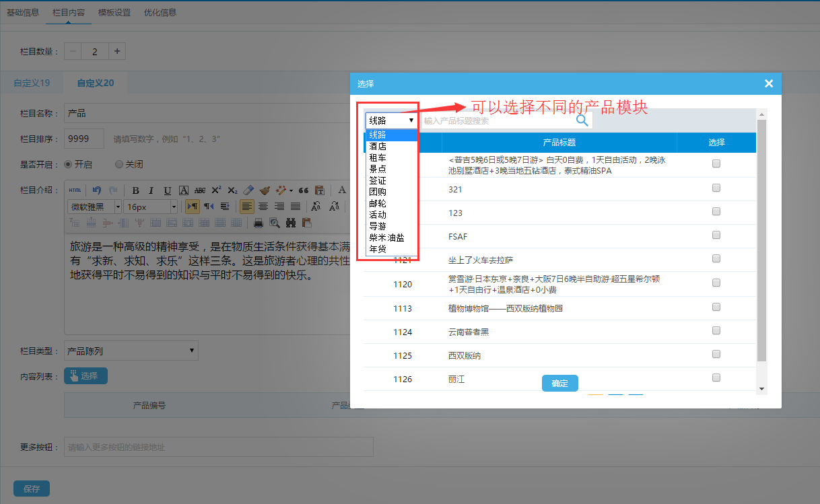Switch editor to HTML source mode
The height and width of the screenshot is (504, 820).
[75, 190]
